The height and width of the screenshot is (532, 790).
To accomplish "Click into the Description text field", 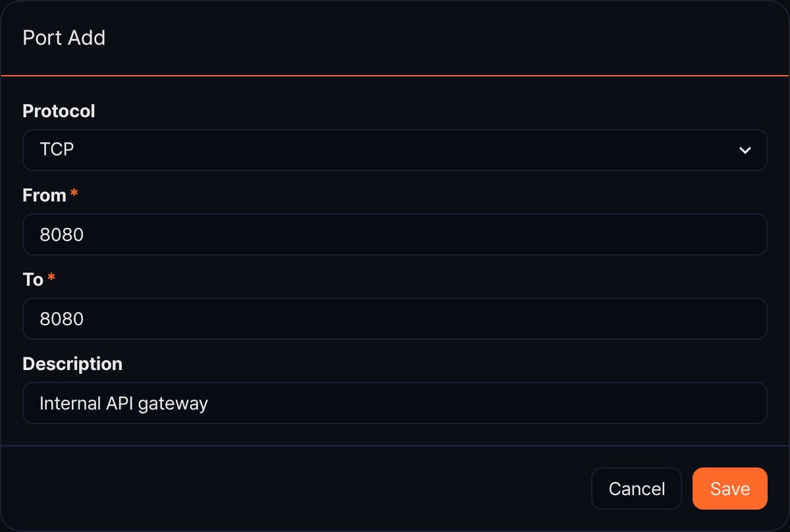I will tap(395, 403).
